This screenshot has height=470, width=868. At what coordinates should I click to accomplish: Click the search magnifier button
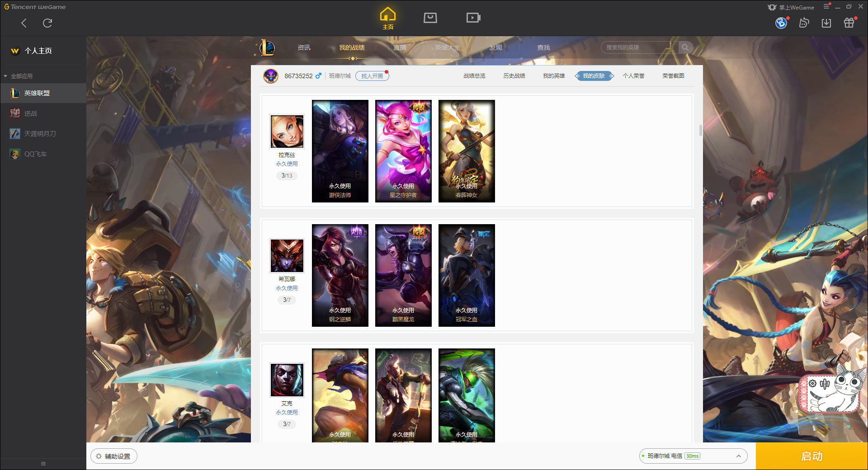tap(685, 47)
